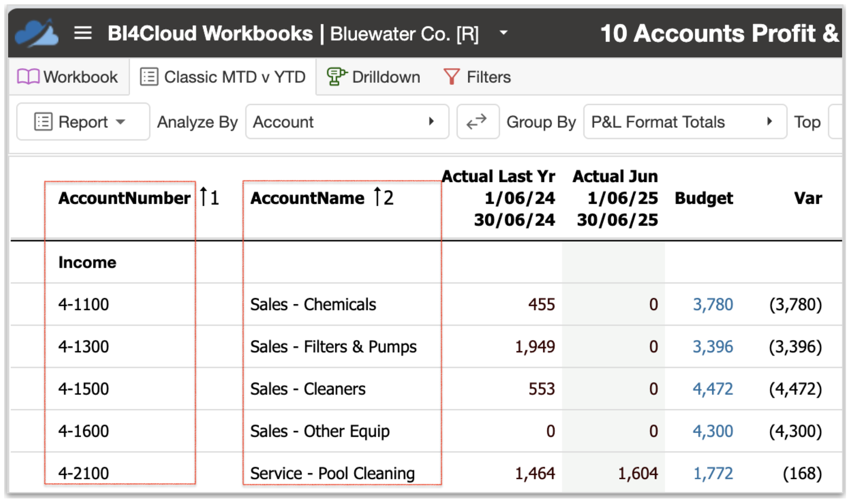Click the Actual Last Yr column header
This screenshot has height=504, width=851.
click(499, 198)
